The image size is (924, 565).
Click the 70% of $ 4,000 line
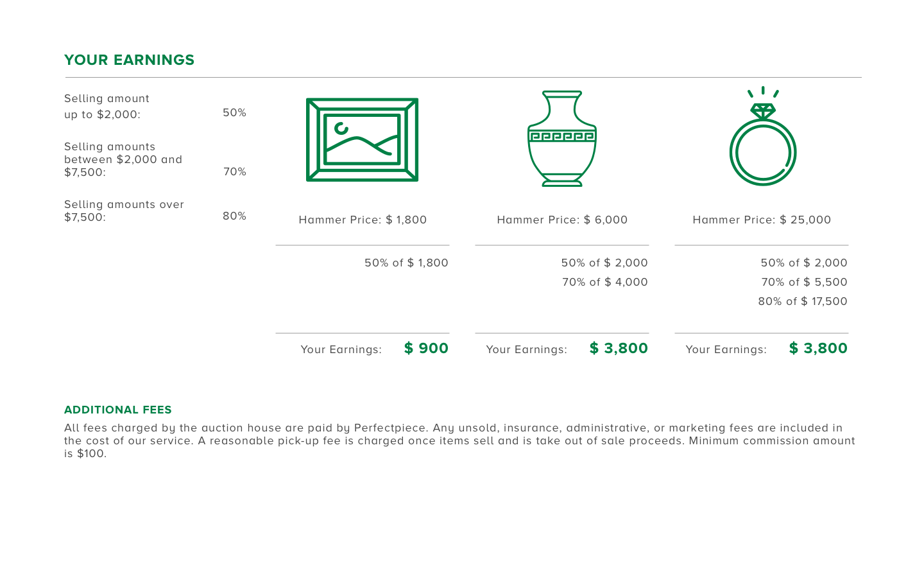[605, 282]
